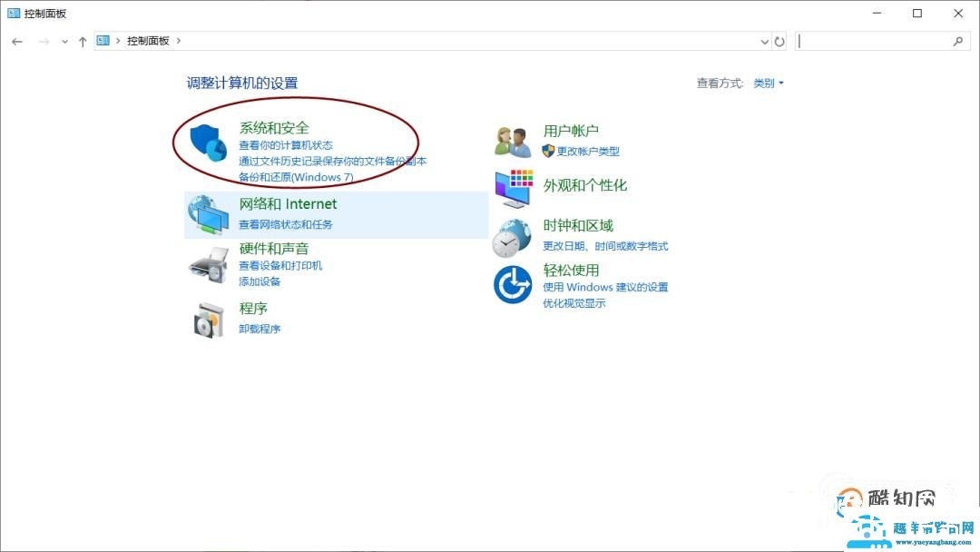Image resolution: width=980 pixels, height=552 pixels.
Task: Open System and Security via its shield icon
Action: coord(208,140)
